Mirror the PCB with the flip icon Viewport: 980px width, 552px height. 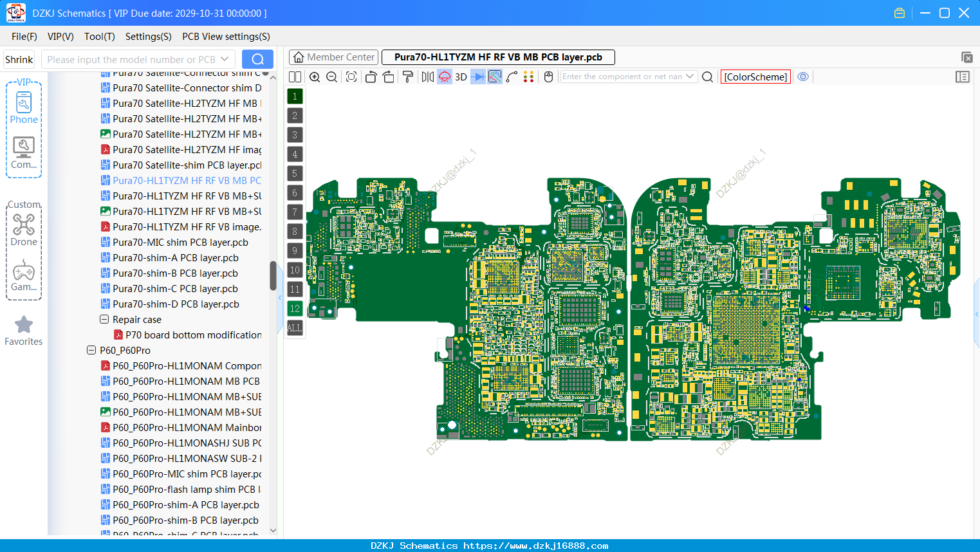428,77
